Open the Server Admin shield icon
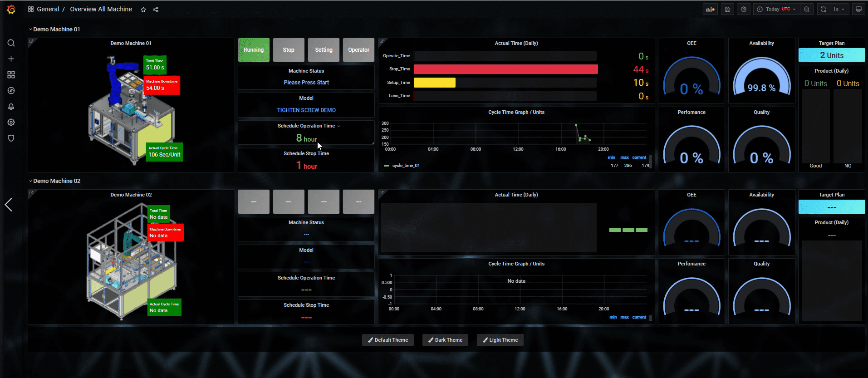This screenshot has width=868, height=378. [x=11, y=138]
